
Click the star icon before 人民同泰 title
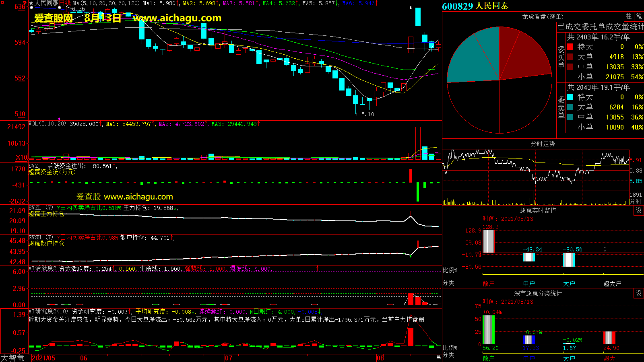coord(31,3)
